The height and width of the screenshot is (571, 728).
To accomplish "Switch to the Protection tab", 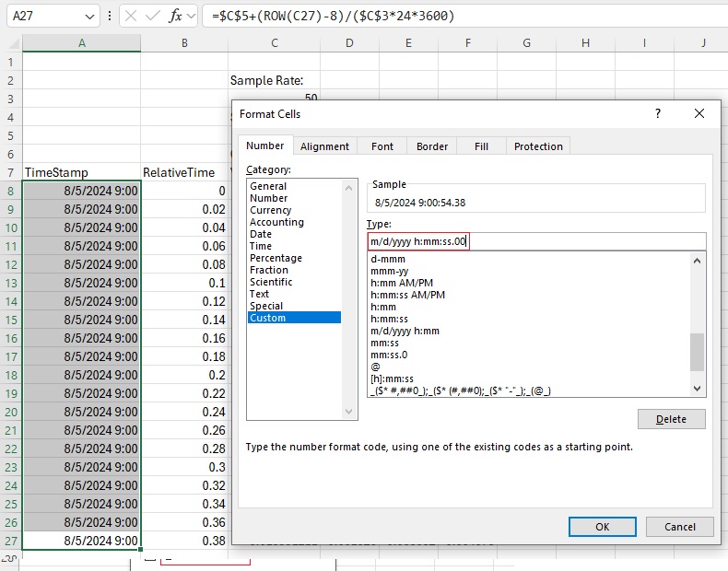I will (x=538, y=146).
